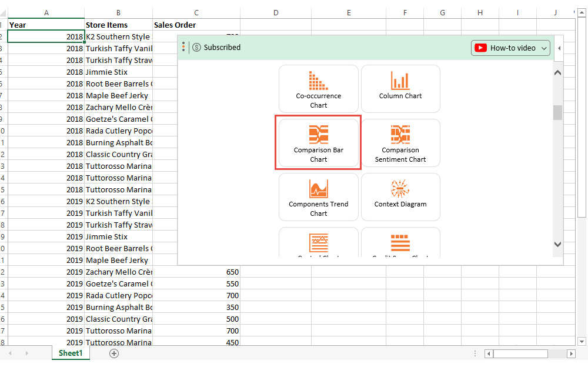Select column E header
Viewport: 588px width, 367px height.
coord(349,13)
